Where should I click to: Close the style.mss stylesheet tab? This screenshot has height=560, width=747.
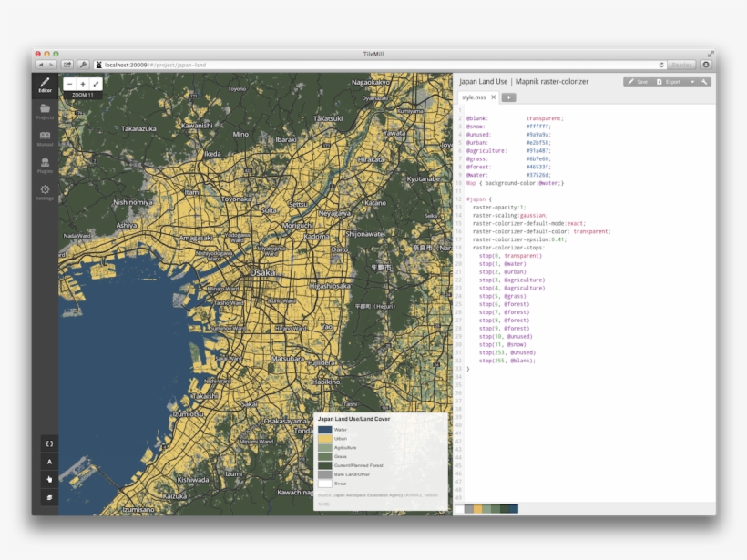(x=493, y=97)
